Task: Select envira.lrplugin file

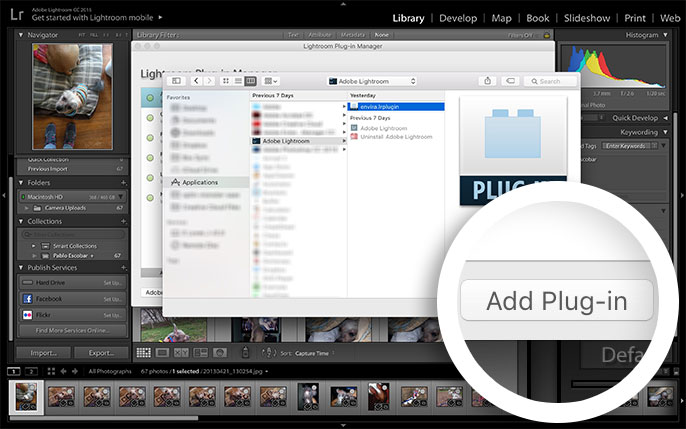Action: pyautogui.click(x=397, y=107)
